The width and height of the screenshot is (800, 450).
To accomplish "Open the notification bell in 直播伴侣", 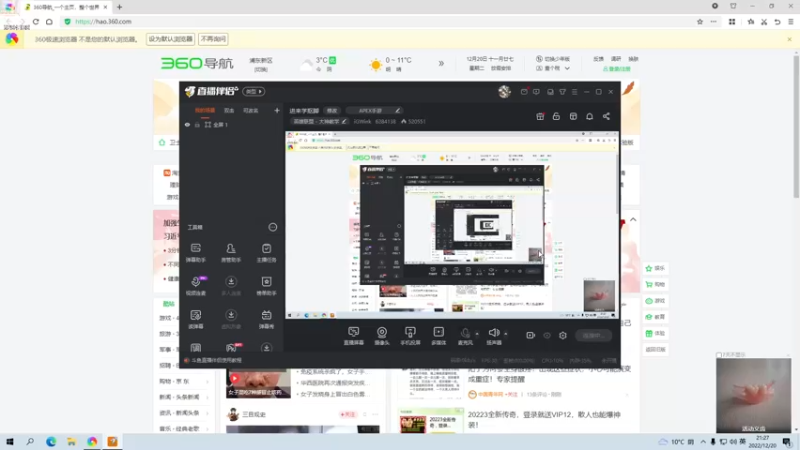I will point(589,116).
